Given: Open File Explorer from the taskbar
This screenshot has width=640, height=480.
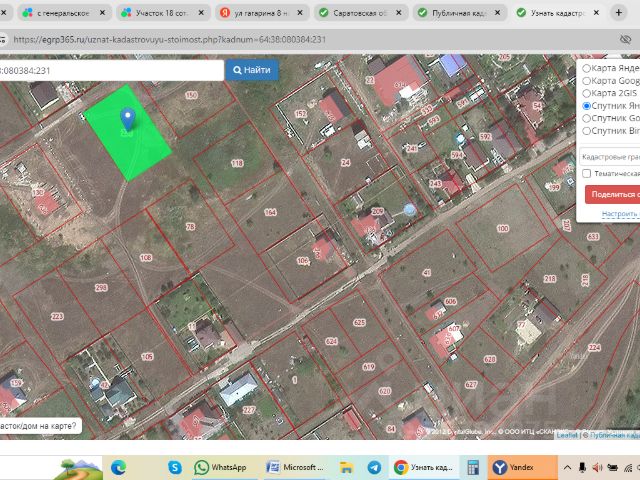Looking at the screenshot, I should click(346, 467).
